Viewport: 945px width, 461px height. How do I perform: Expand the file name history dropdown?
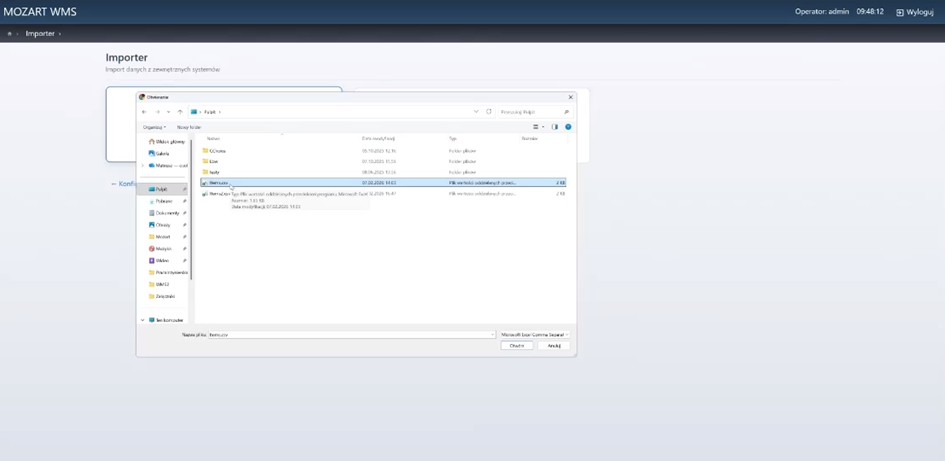click(491, 335)
